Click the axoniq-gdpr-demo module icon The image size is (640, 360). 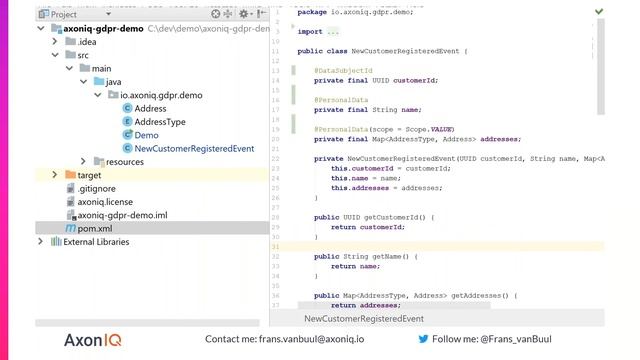pyautogui.click(x=56, y=28)
